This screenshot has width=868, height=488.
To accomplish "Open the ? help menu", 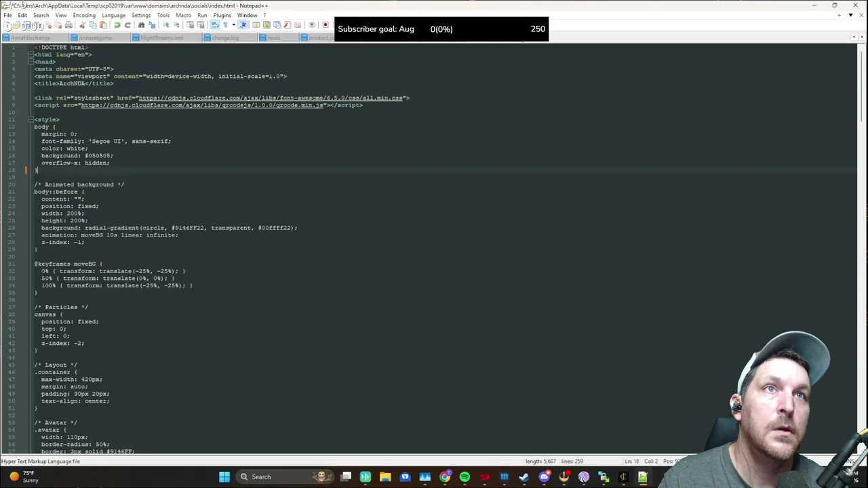I will pos(264,15).
